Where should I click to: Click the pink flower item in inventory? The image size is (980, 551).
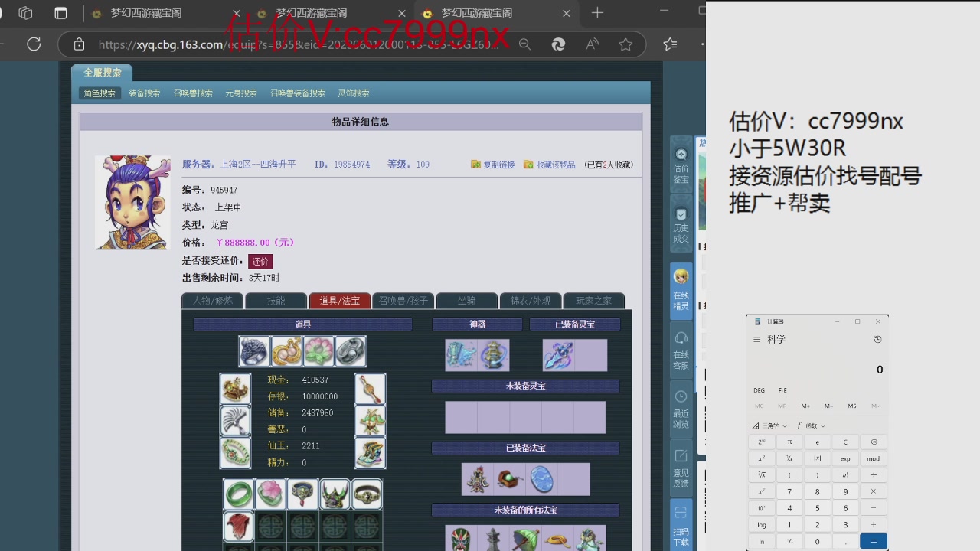tap(270, 494)
